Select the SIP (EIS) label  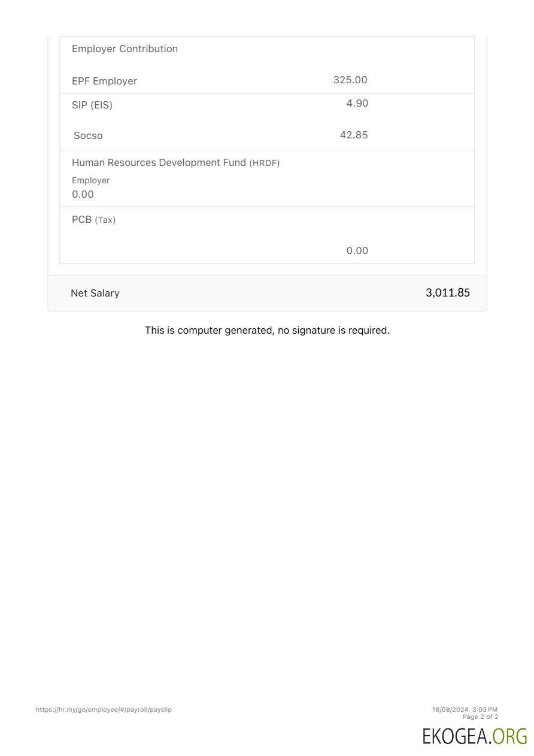92,105
